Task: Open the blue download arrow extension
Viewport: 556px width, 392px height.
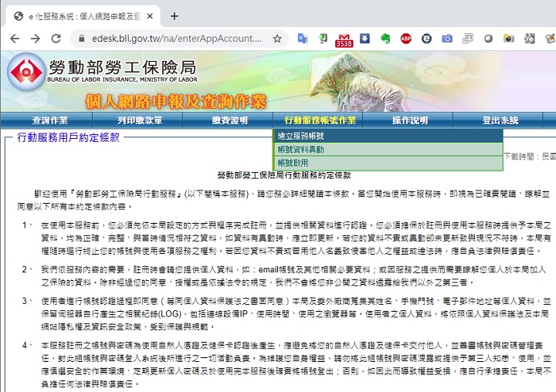Action: (364, 39)
